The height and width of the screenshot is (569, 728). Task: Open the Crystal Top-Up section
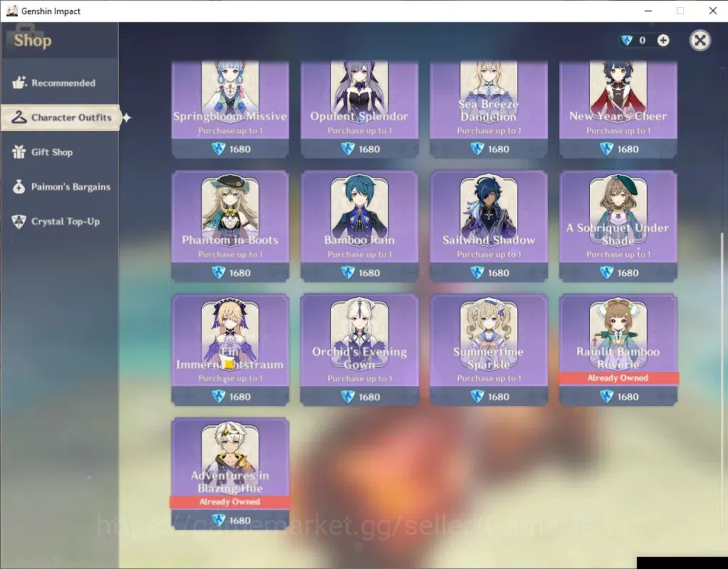pyautogui.click(x=60, y=221)
